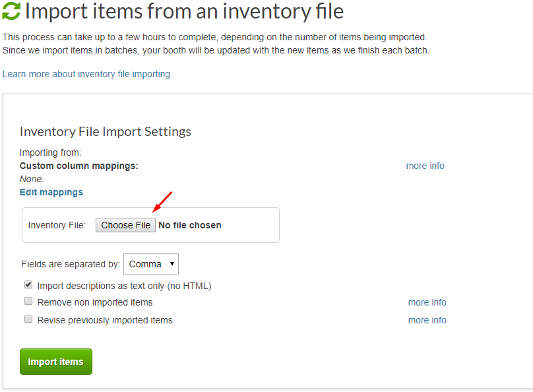This screenshot has height=392, width=533.
Task: Click the Import items from an inventory file title
Action: [x=184, y=12]
